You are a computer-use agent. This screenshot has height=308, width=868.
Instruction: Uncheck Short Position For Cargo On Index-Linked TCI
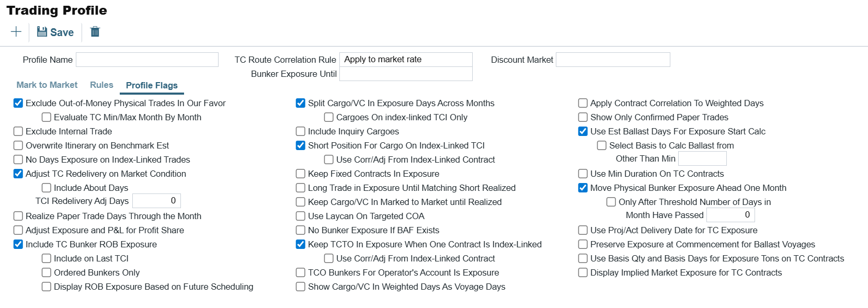301,145
